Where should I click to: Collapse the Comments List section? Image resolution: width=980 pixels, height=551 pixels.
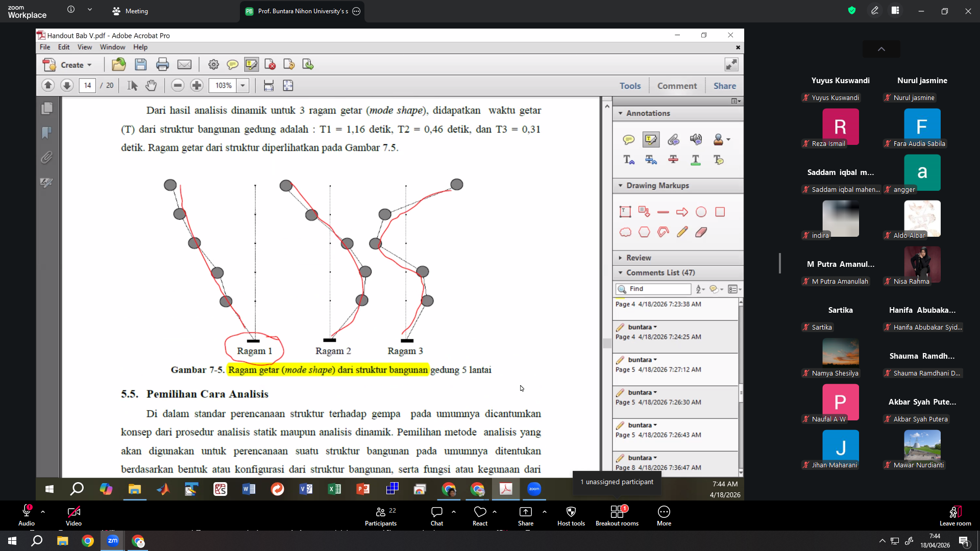pos(620,273)
